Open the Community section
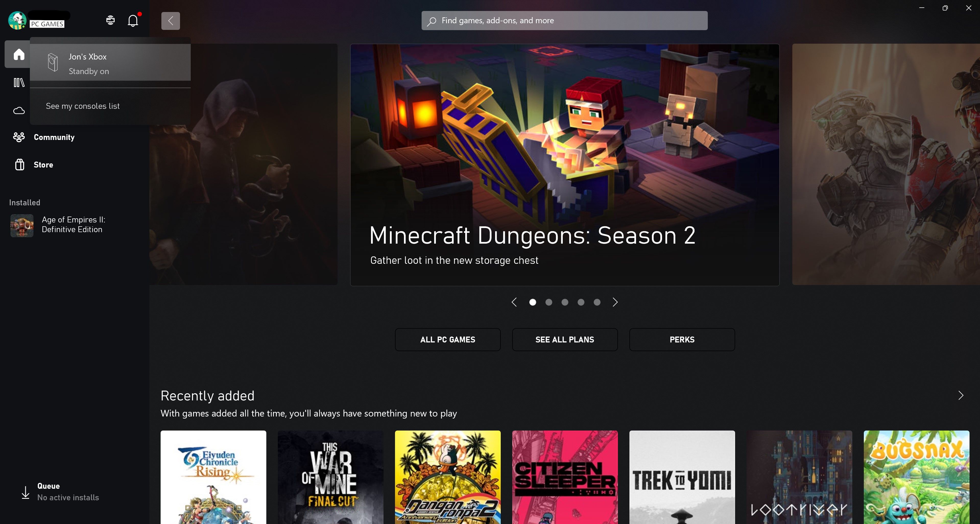Screen dimensions: 980x524 [x=54, y=137]
